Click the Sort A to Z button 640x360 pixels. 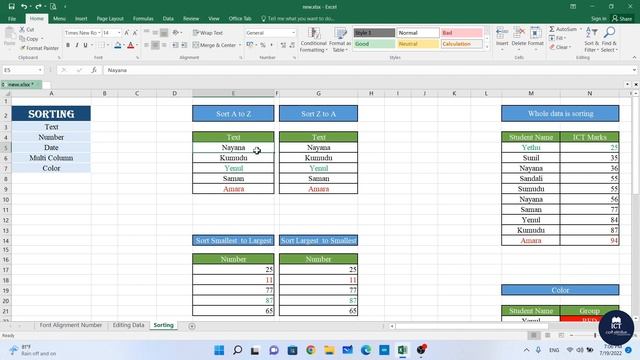(233, 113)
